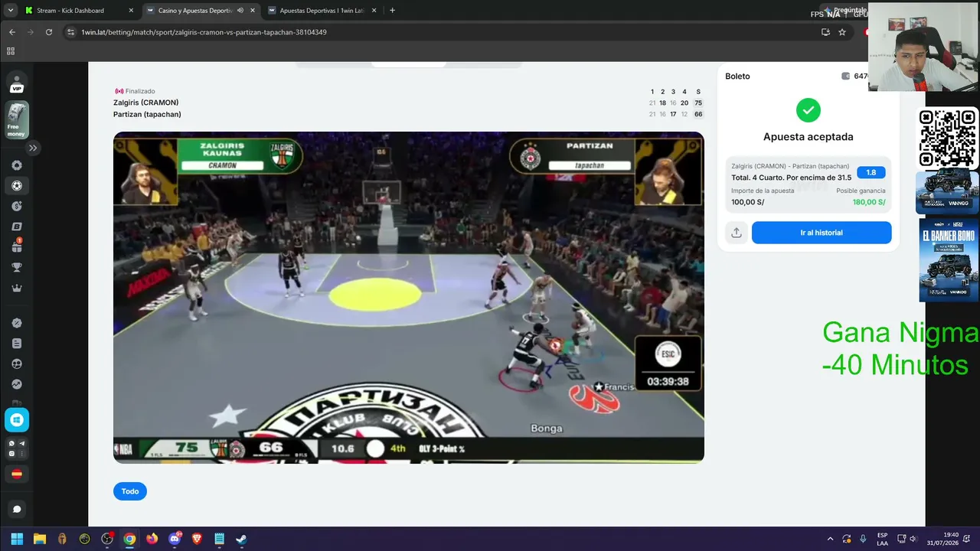This screenshot has width=980, height=551.
Task: Click the Apuesta aceptada confirmation text
Action: point(808,137)
